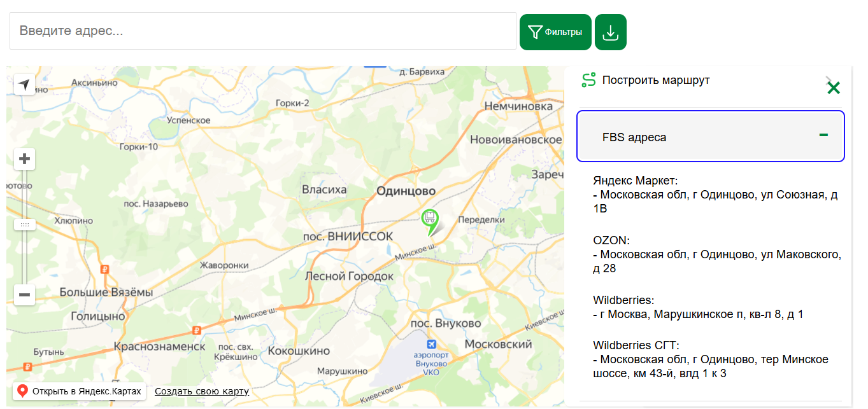This screenshot has width=868, height=409.
Task: Open the Фильтры filters button
Action: (x=555, y=32)
